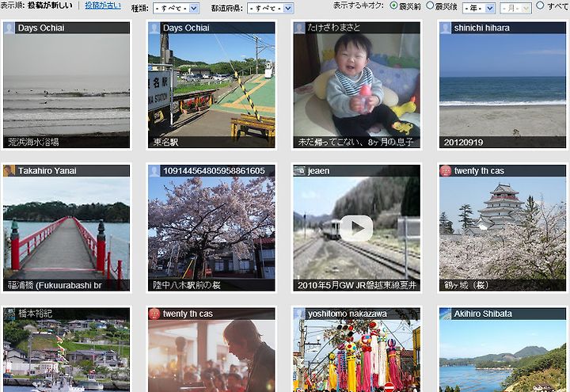The image size is (570, 392).
Task: Open the 都道府県 dropdown
Action: pyautogui.click(x=270, y=8)
